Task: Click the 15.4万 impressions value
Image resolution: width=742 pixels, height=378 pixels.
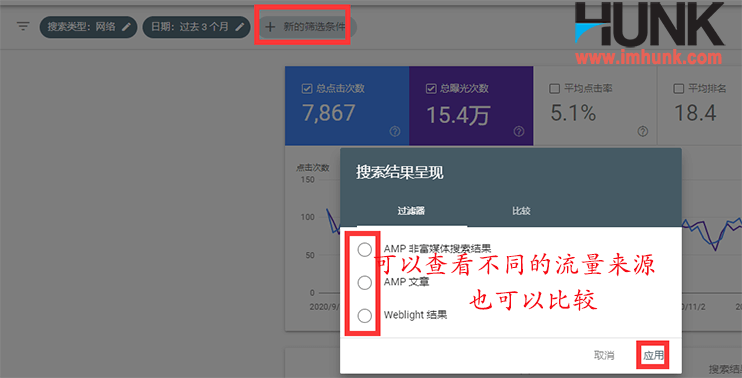Action: point(458,114)
